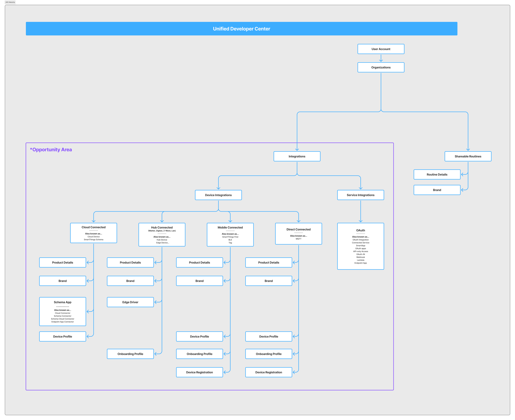Click the OAuth box
This screenshot has height=420, width=515.
[360, 246]
